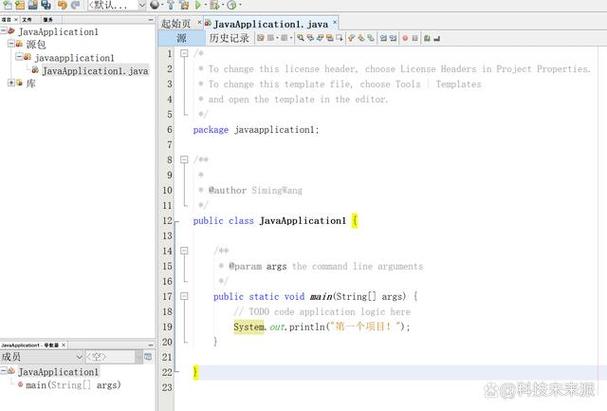Open the 成员 members dropdown in navigator
This screenshot has height=411, width=607.
[x=42, y=357]
